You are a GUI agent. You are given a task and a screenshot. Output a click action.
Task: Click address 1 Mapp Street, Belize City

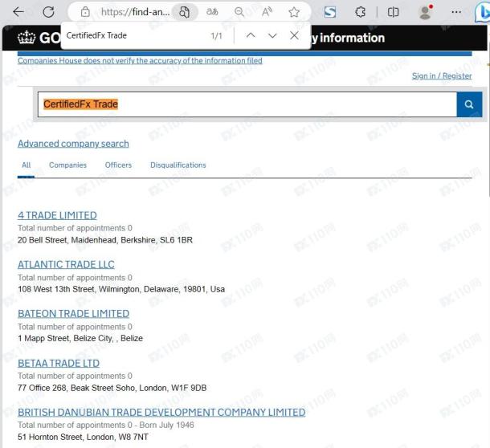tap(80, 338)
